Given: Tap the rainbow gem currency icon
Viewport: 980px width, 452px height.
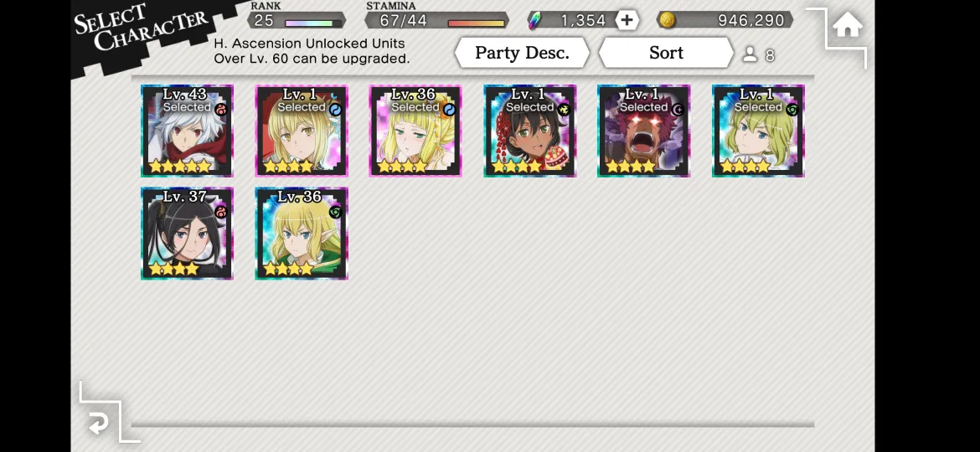Looking at the screenshot, I should coord(534,20).
